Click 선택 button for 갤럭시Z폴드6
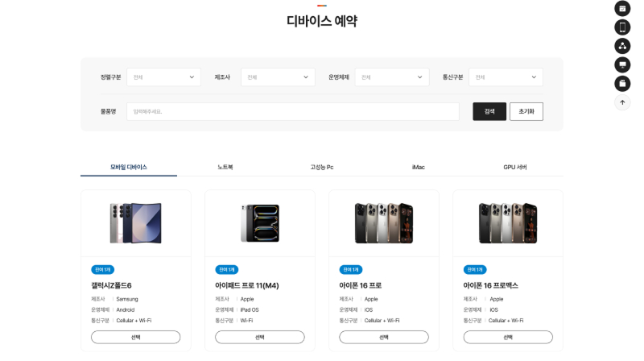Image resolution: width=644 pixels, height=361 pixels. point(135,337)
